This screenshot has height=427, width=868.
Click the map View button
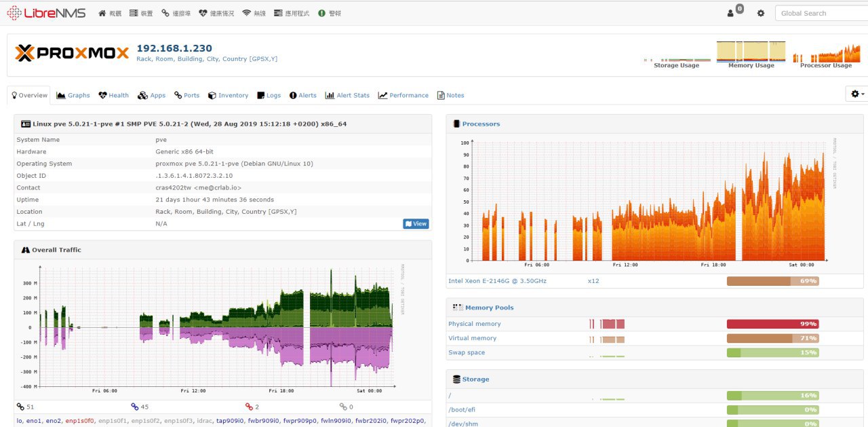click(416, 223)
